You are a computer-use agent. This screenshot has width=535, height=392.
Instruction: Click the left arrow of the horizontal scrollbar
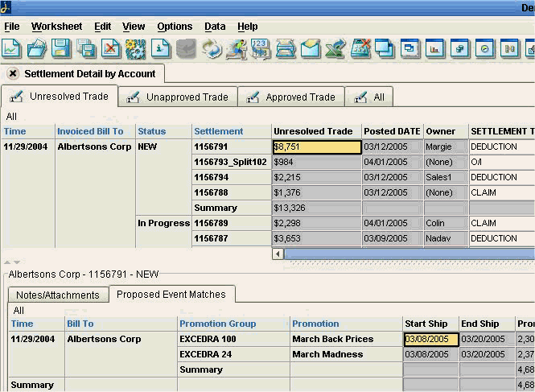tap(279, 254)
